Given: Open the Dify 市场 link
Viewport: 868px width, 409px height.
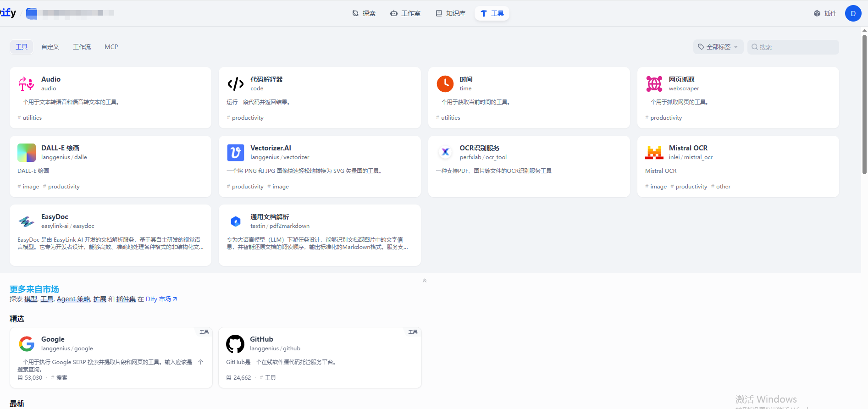Looking at the screenshot, I should (x=161, y=299).
